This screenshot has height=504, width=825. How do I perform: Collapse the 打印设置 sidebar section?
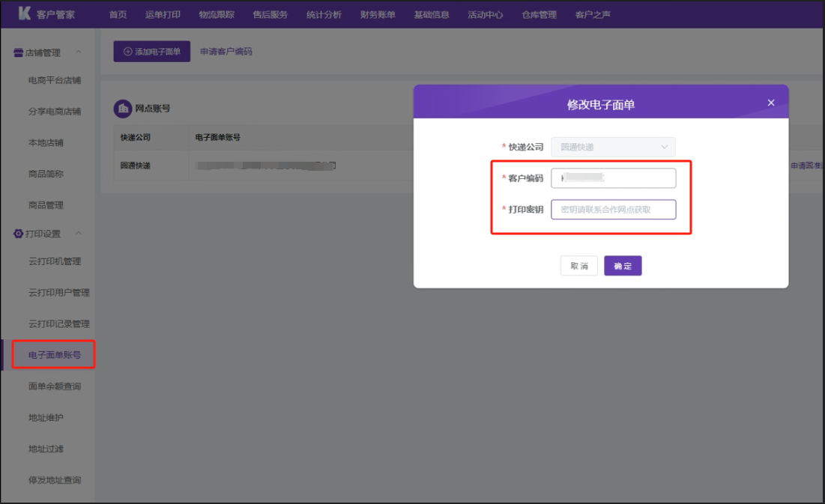click(79, 234)
